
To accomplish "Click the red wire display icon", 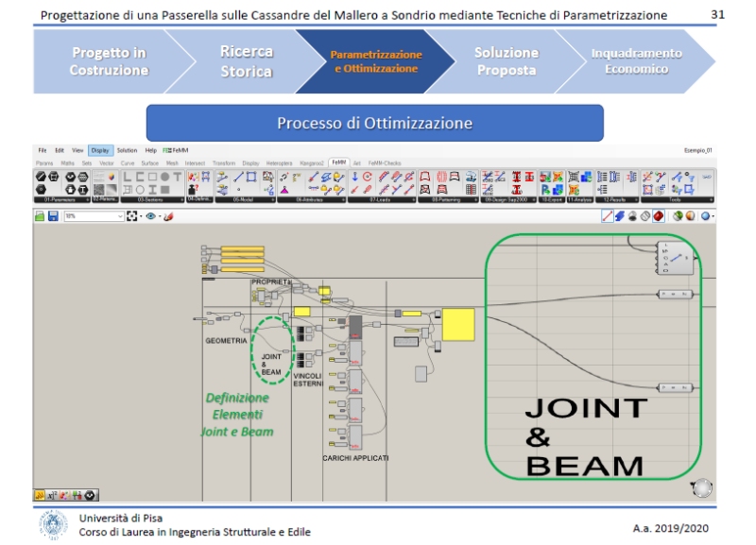I will tap(608, 216).
